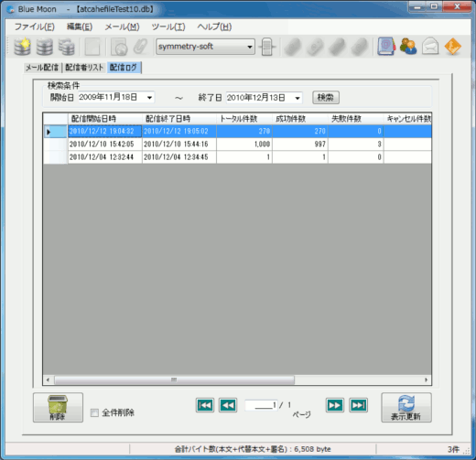Open the ツール(T) menu
This screenshot has width=476, height=460.
168,27
